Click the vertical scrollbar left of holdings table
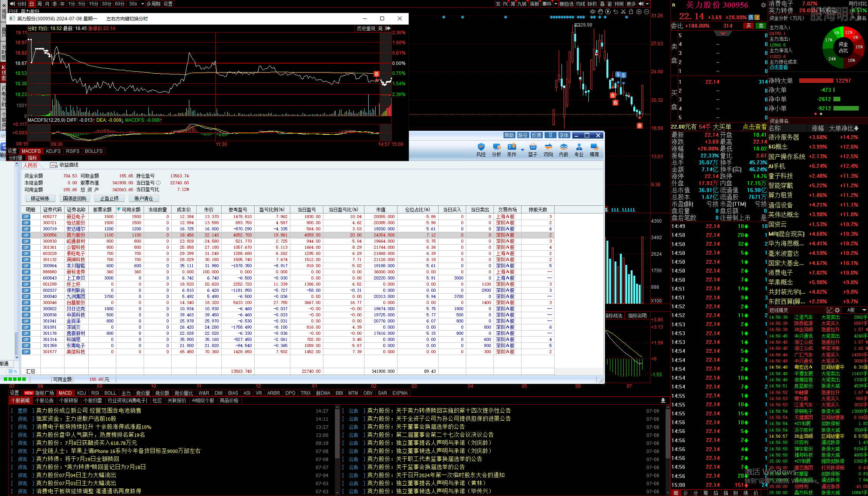 click(17, 261)
